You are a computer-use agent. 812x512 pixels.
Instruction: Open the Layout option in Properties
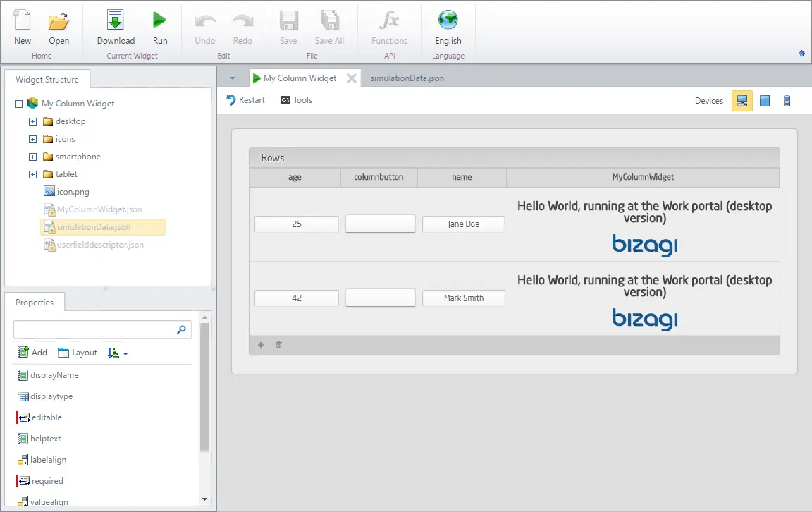tap(77, 353)
